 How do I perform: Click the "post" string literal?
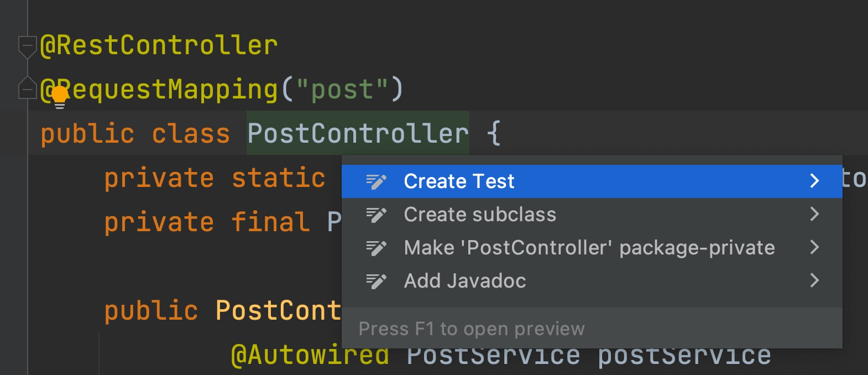[x=342, y=90]
